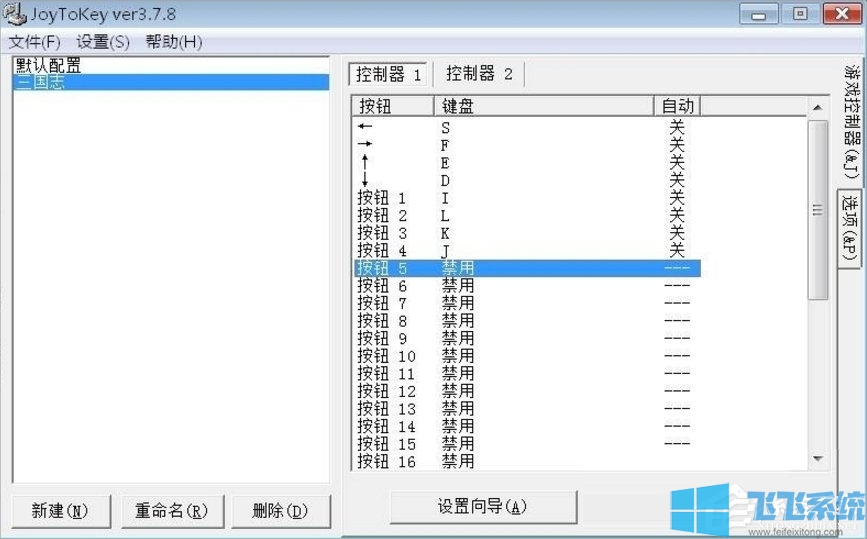
Task: Select the 三国志 profile
Action: pos(171,82)
